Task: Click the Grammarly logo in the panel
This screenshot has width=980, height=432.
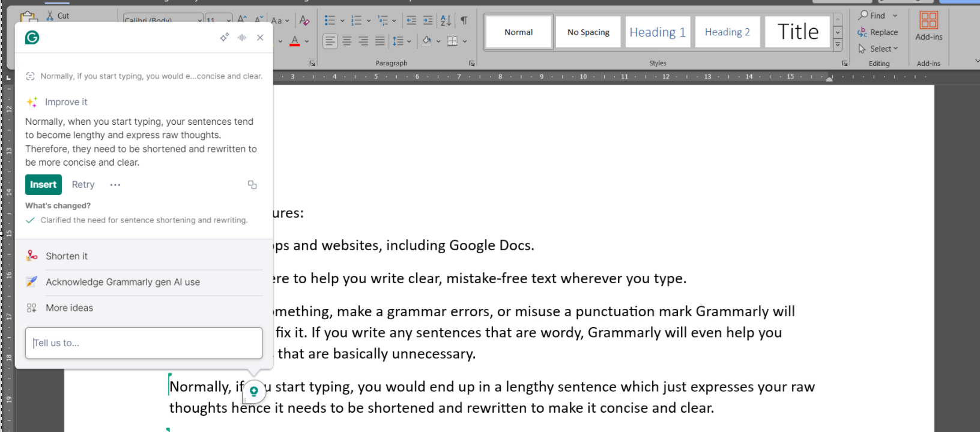Action: click(x=32, y=38)
